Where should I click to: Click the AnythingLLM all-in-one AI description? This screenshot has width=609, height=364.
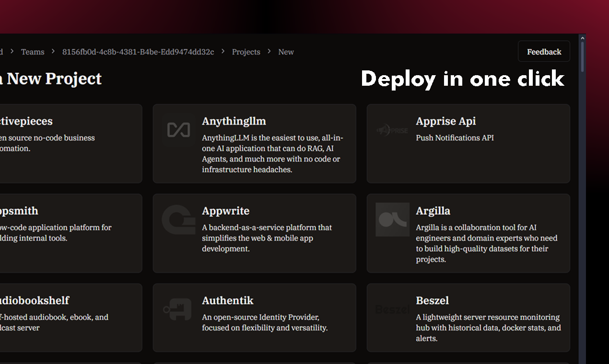tap(272, 154)
